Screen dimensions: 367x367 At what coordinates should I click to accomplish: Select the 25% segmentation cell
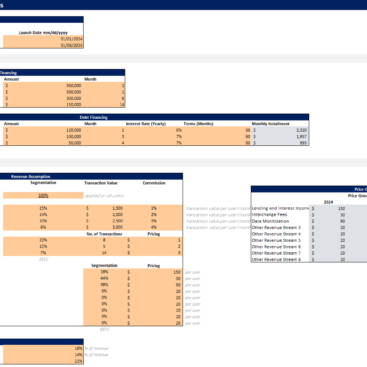[43, 208]
